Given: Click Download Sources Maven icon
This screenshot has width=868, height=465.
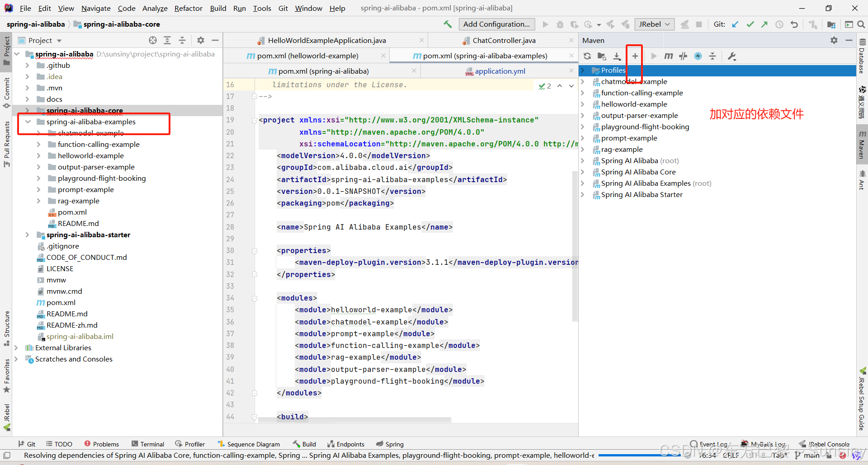Looking at the screenshot, I should click(x=617, y=56).
